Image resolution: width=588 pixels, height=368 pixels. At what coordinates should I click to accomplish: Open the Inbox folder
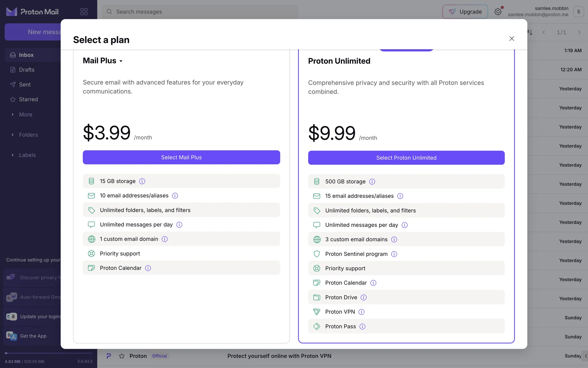pyautogui.click(x=26, y=55)
